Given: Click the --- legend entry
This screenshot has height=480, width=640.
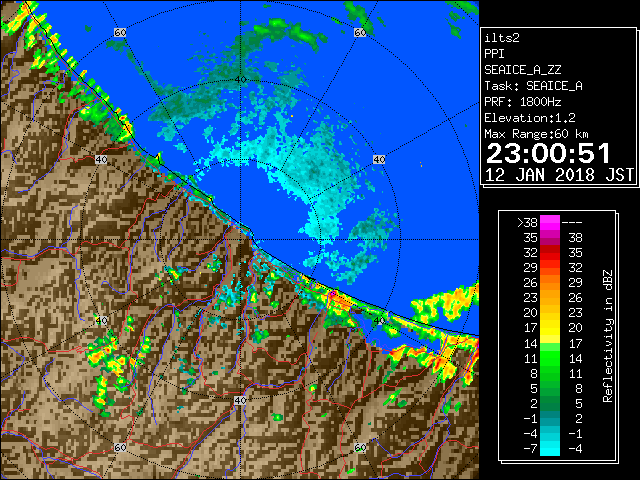Looking at the screenshot, I should 572,223.
